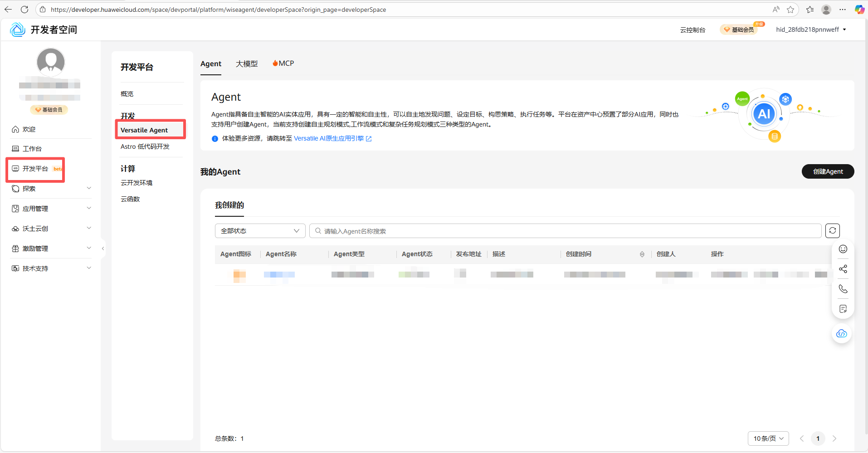The width and height of the screenshot is (868, 453).
Task: Click the site info lock icon
Action: (42, 10)
